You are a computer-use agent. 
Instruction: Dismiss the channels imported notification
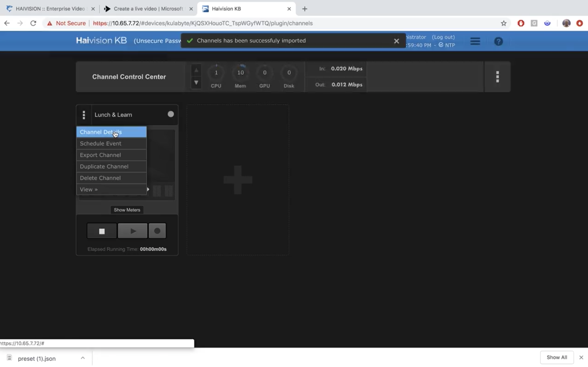pyautogui.click(x=397, y=41)
